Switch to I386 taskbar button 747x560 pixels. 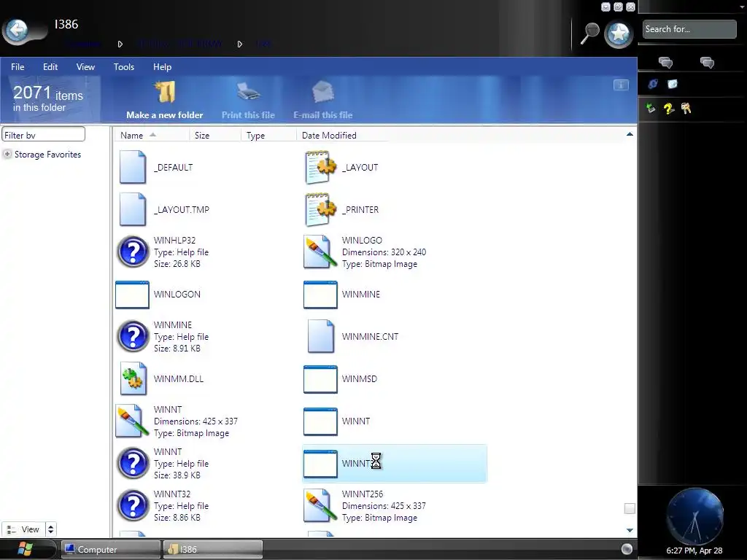(x=213, y=550)
